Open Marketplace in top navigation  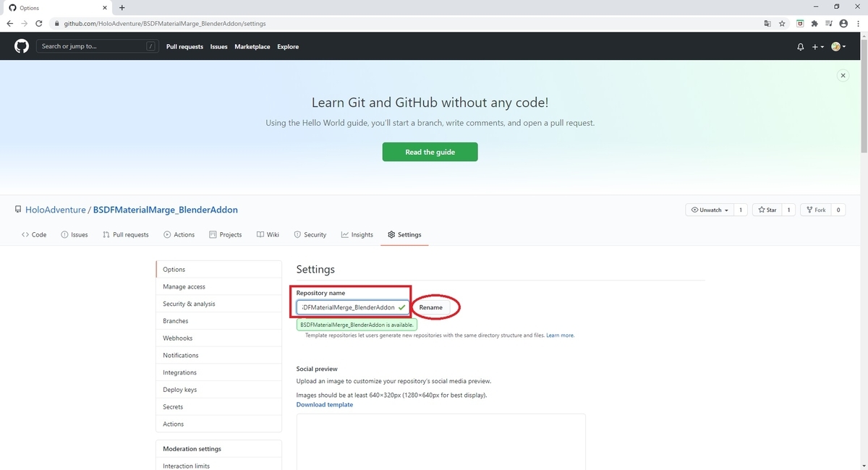pos(252,46)
